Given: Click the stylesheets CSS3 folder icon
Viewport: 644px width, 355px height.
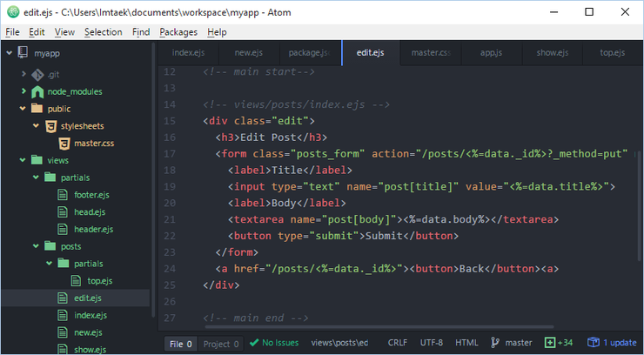Looking at the screenshot, I should point(50,126).
